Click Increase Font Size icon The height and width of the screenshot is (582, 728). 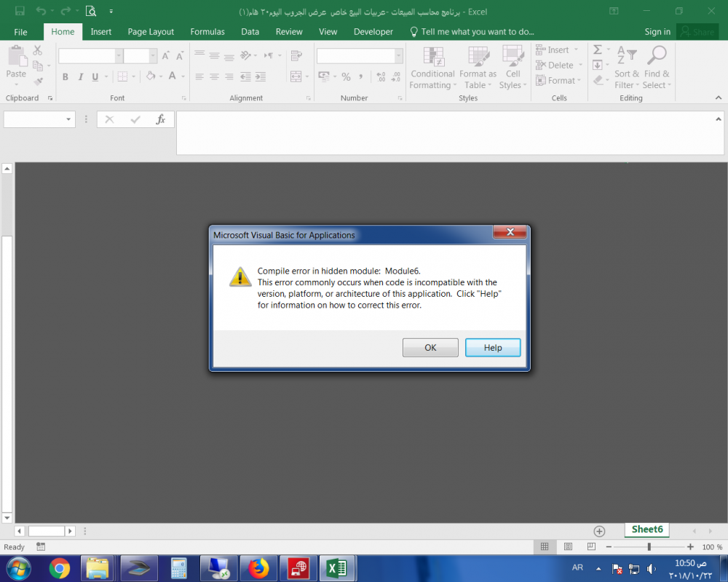[166, 56]
